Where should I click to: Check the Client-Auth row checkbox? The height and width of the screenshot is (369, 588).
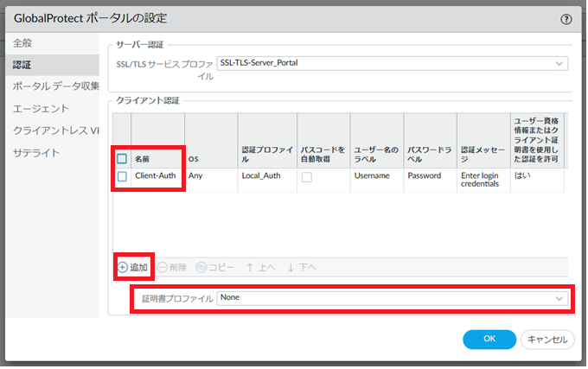(122, 176)
